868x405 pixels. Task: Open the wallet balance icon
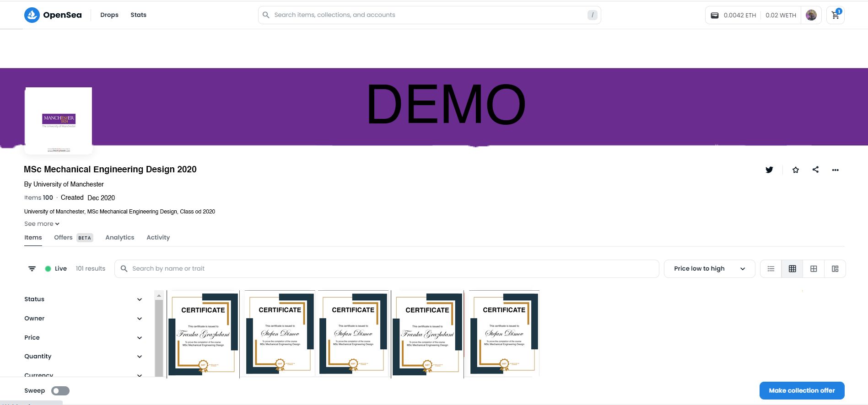[x=714, y=15]
